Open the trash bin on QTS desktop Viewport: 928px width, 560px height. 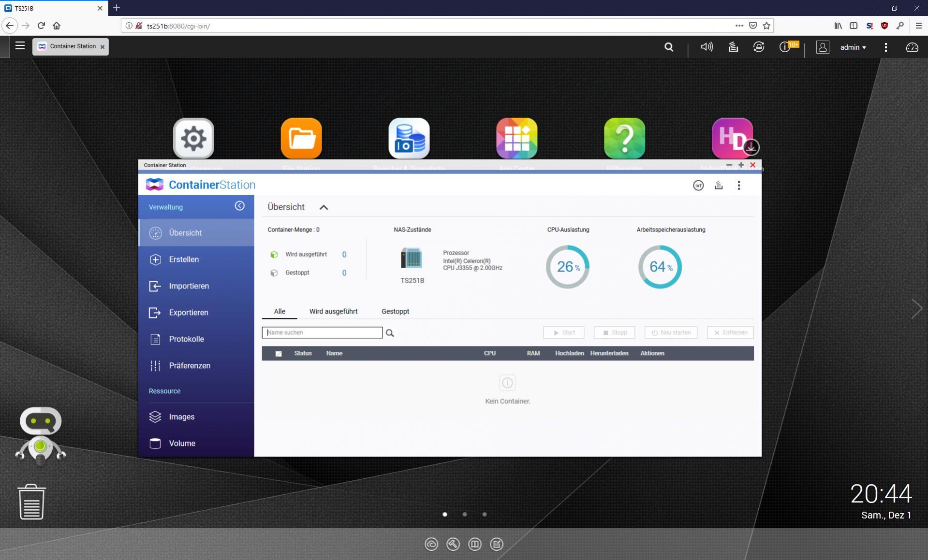(x=32, y=502)
